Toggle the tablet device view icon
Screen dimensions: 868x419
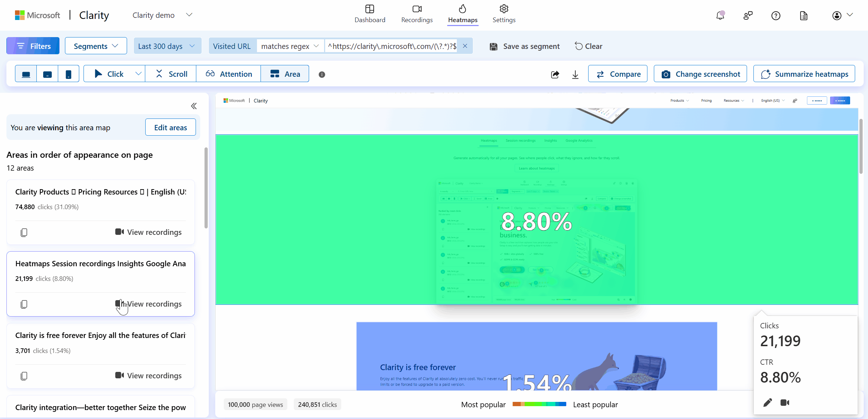pos(47,74)
